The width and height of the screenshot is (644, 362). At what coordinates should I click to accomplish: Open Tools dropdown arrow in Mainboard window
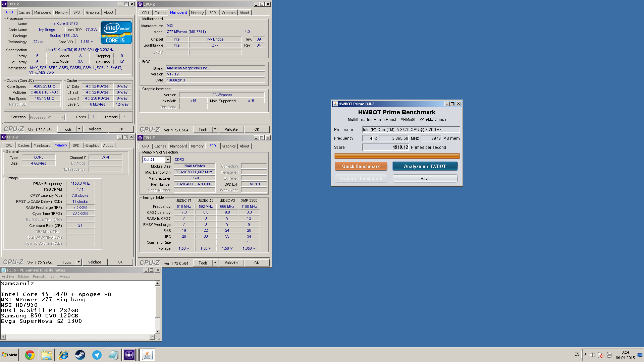pyautogui.click(x=215, y=129)
